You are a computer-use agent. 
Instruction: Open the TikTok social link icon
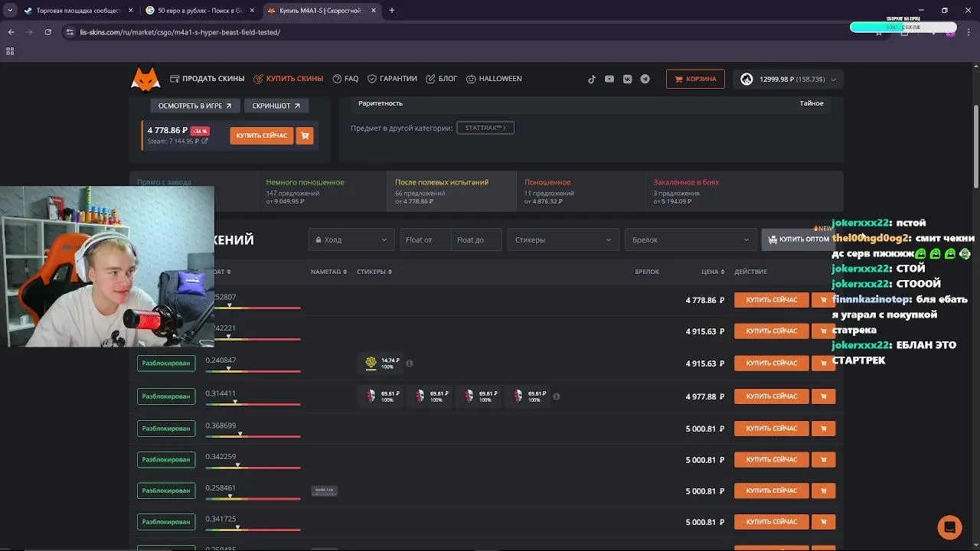point(592,79)
